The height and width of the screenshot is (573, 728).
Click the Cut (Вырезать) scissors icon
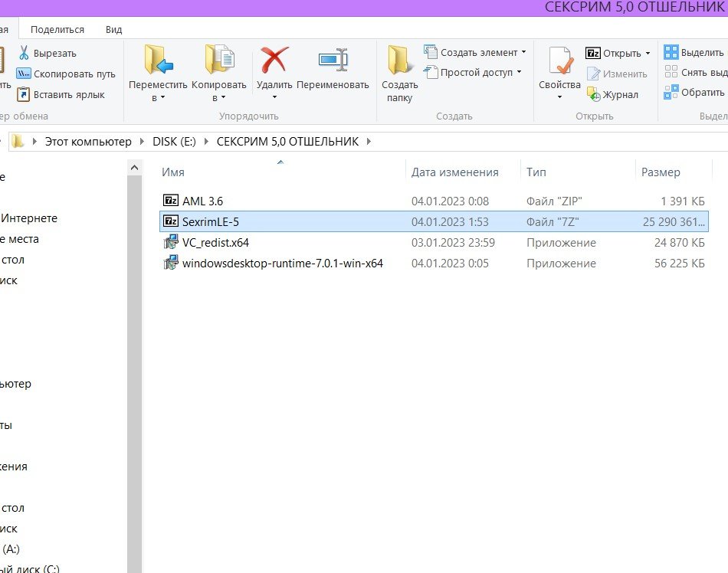click(x=24, y=54)
